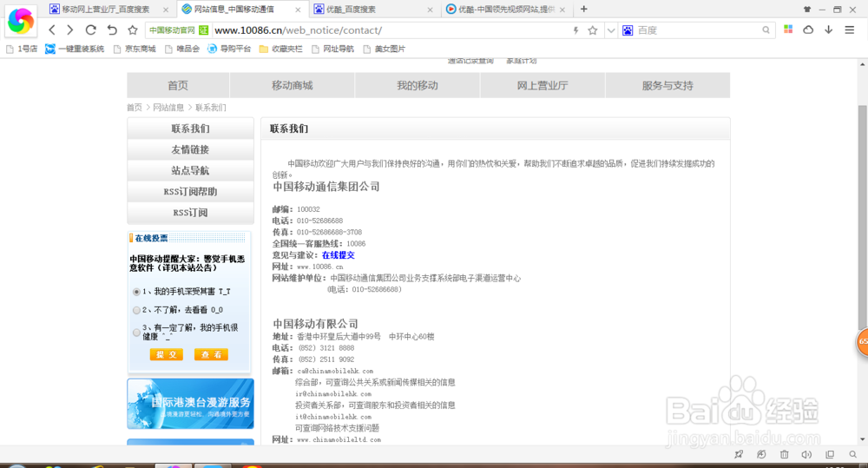Screen dimensions: 868x468
Task: Select 联系我们 in left sidebar
Action: point(190,129)
